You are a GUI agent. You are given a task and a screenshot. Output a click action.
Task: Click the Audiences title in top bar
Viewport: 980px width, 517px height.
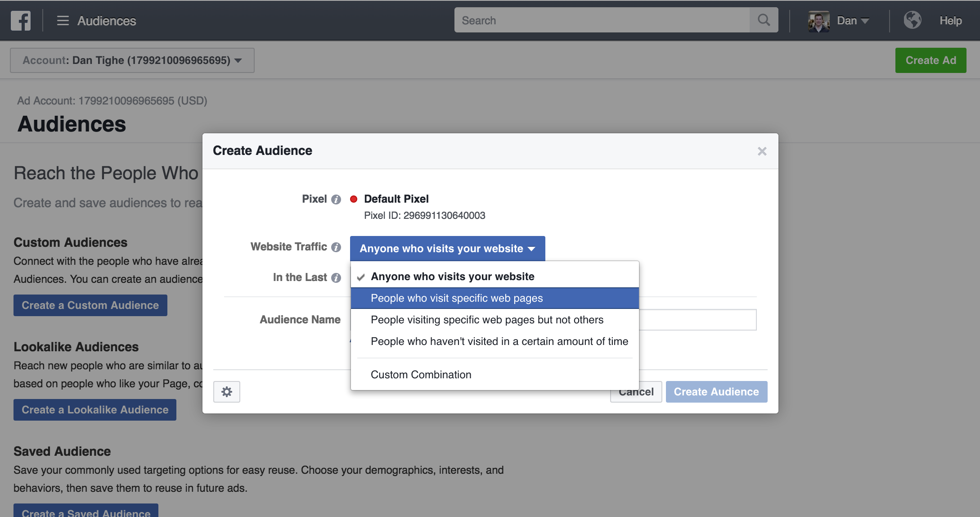point(107,21)
